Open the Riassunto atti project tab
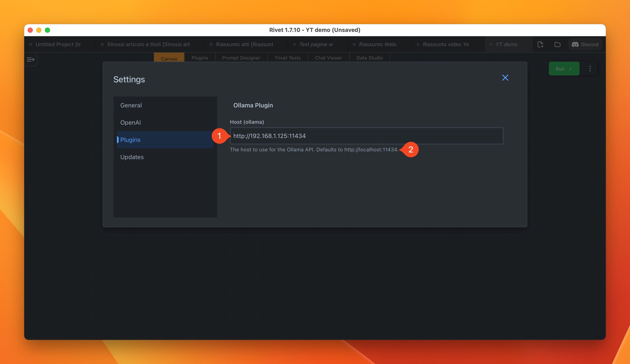Screen dimensions: 630x364 tap(246, 44)
